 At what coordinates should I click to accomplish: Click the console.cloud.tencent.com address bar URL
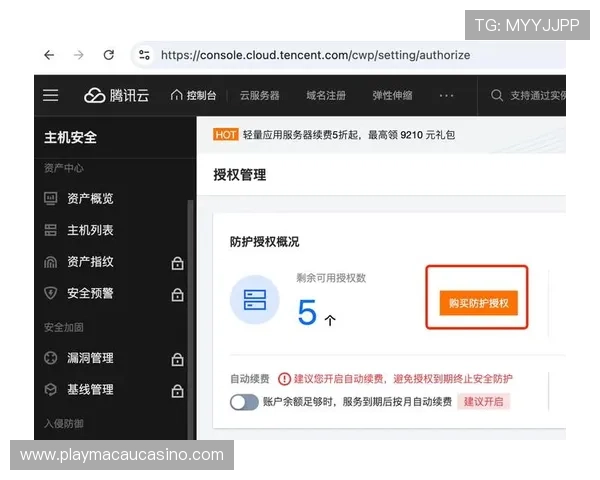(315, 55)
